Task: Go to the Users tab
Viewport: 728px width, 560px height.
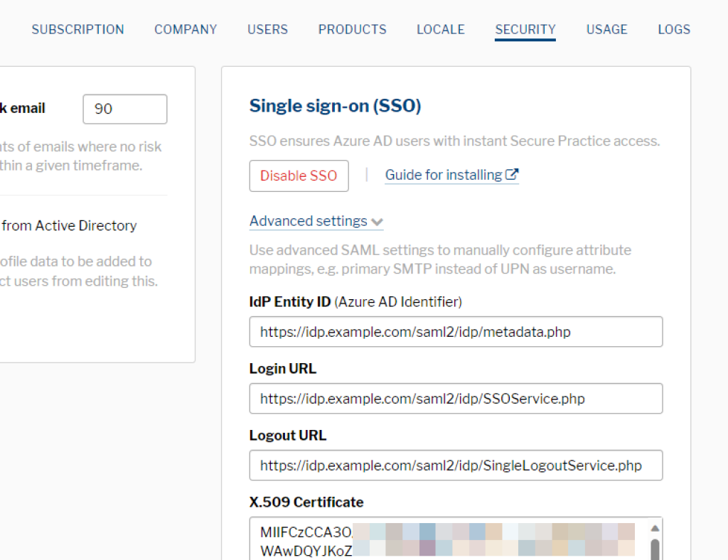Action: click(x=267, y=29)
